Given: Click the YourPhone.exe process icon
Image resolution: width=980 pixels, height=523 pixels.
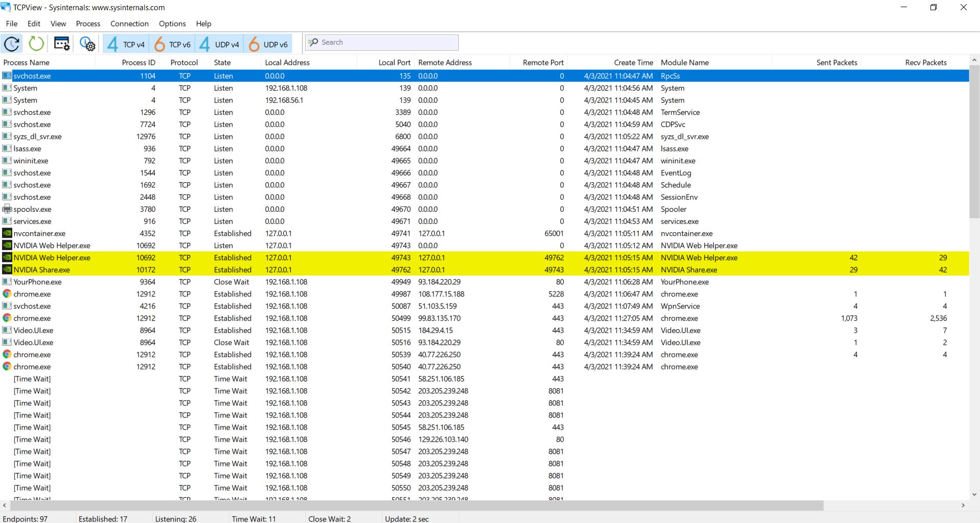Looking at the screenshot, I should pyautogui.click(x=7, y=282).
